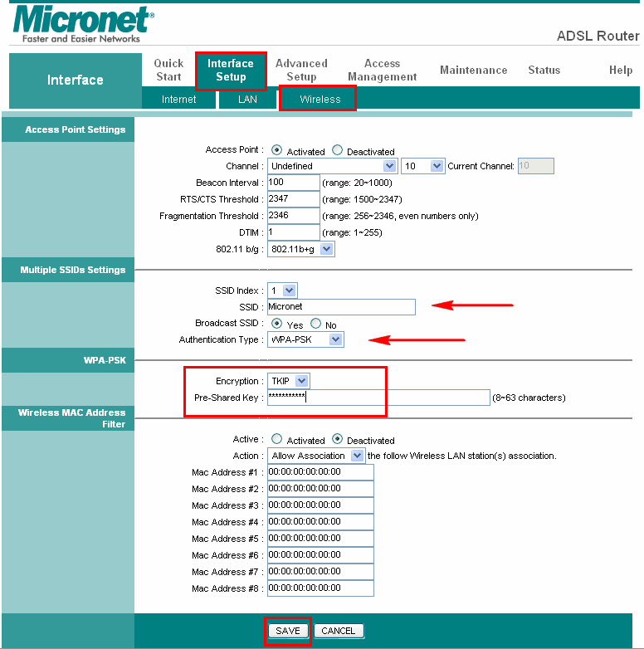Click the DTIM input field

tap(294, 232)
